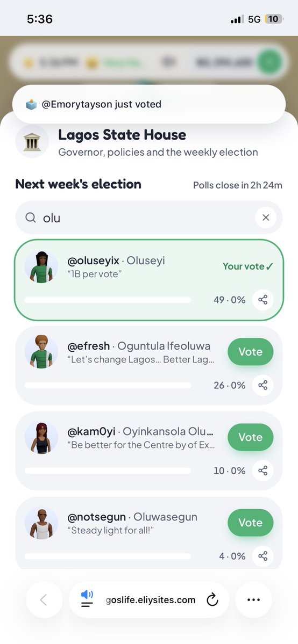Open the browser three-dots menu
298x644 pixels.
253,599
